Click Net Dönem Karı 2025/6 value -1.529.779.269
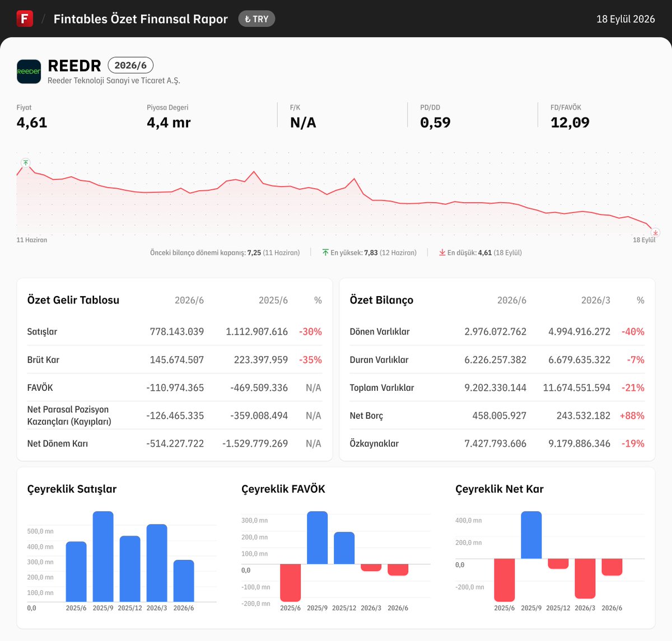 pos(255,443)
